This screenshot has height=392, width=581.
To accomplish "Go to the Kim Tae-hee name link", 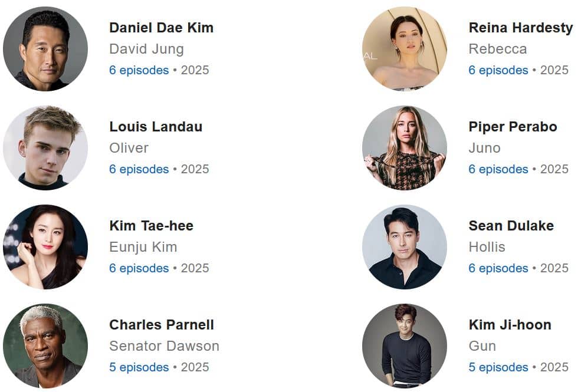I will tap(151, 226).
